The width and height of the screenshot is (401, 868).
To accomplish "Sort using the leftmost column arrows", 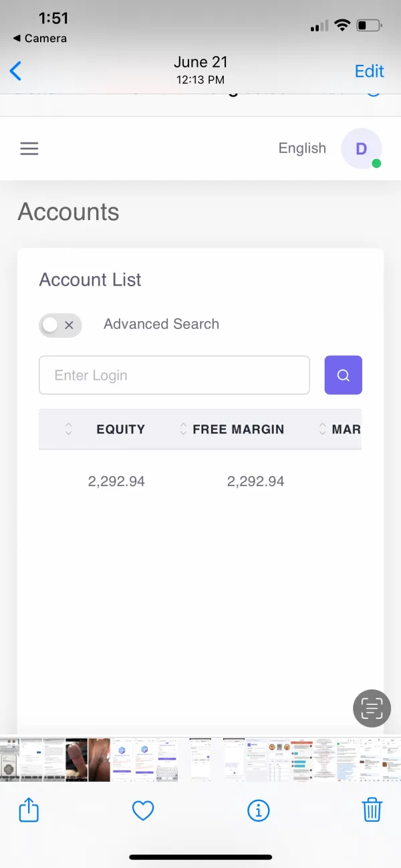I will pos(68,429).
